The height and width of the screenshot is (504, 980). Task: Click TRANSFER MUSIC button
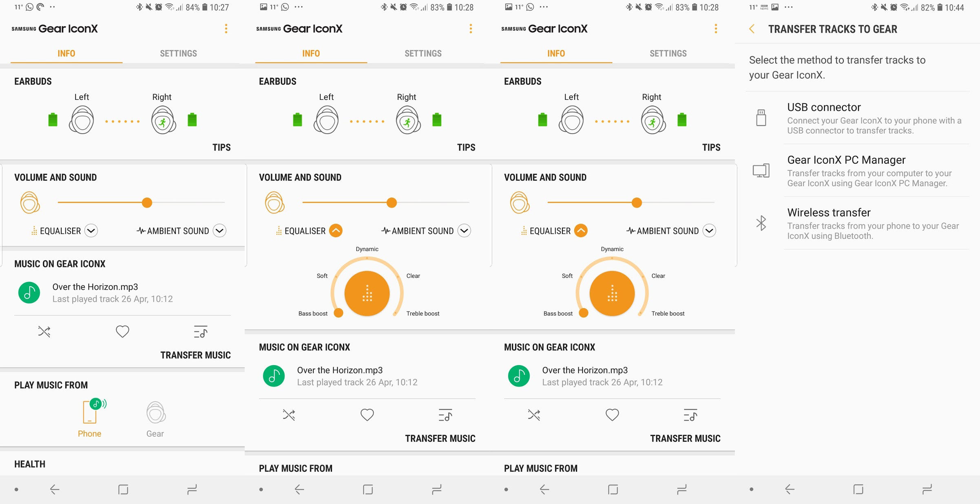[194, 354]
